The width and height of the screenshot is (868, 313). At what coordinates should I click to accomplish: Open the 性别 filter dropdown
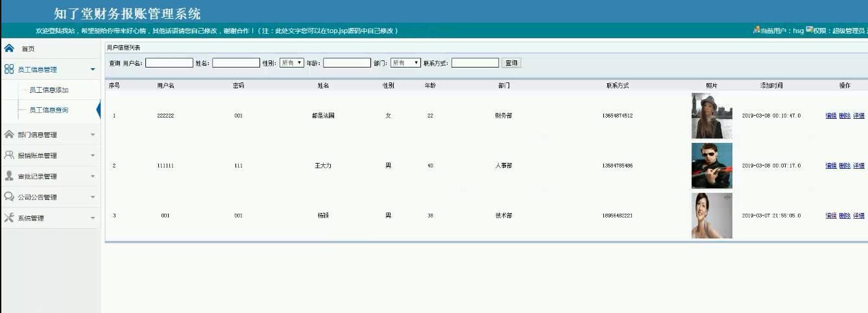coord(291,63)
